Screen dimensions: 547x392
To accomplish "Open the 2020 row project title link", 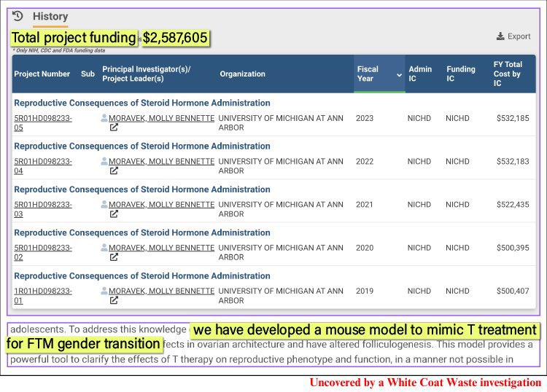I will pyautogui.click(x=142, y=232).
